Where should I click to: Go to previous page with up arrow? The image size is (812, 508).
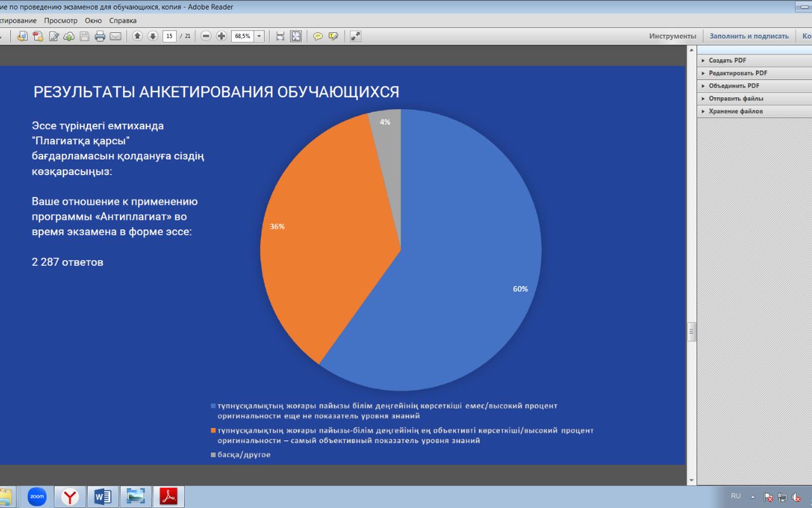click(x=137, y=36)
